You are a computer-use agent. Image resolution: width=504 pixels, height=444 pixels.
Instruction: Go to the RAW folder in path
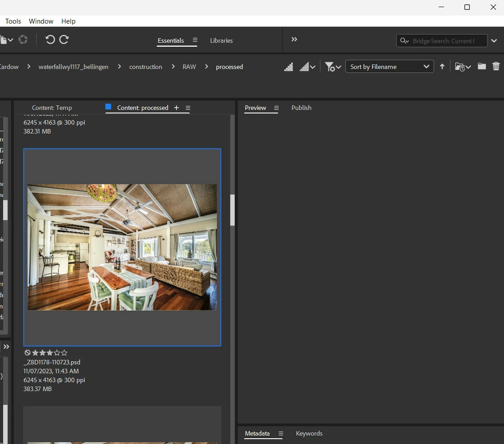[189, 67]
